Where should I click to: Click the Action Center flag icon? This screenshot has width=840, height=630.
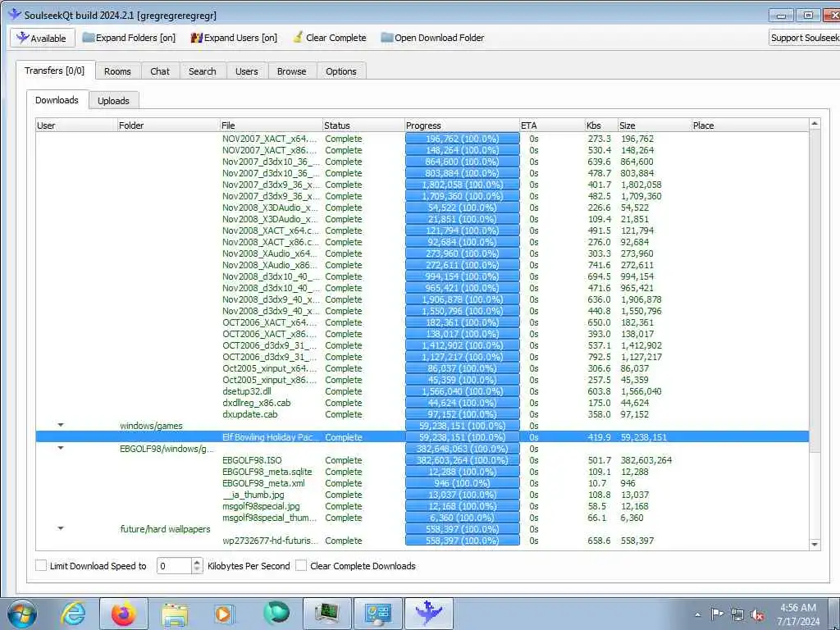[x=717, y=614]
